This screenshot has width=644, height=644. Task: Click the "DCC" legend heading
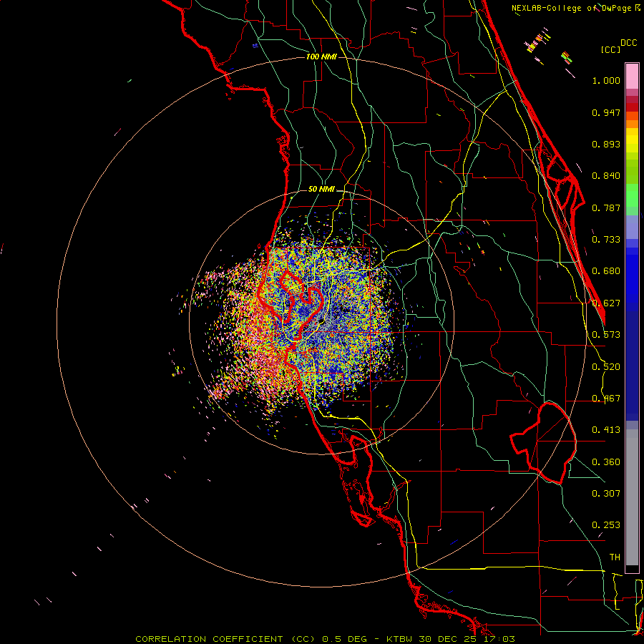[x=629, y=43]
